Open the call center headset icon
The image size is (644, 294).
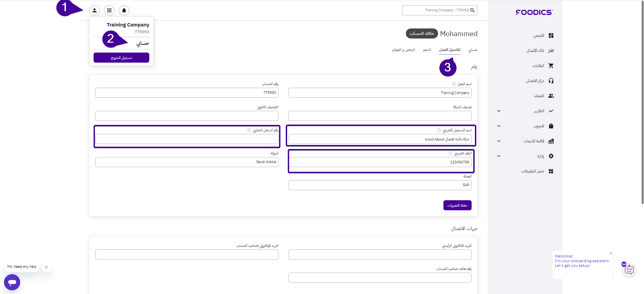coord(551,81)
